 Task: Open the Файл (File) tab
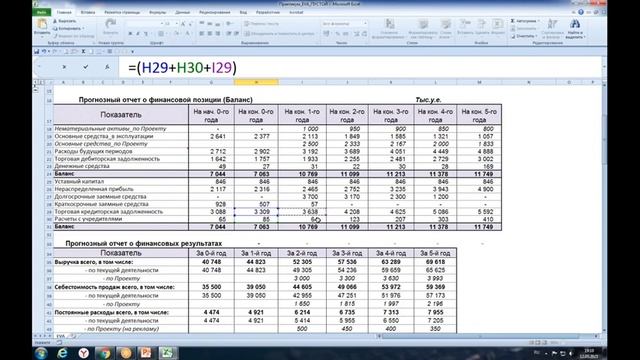click(42, 13)
